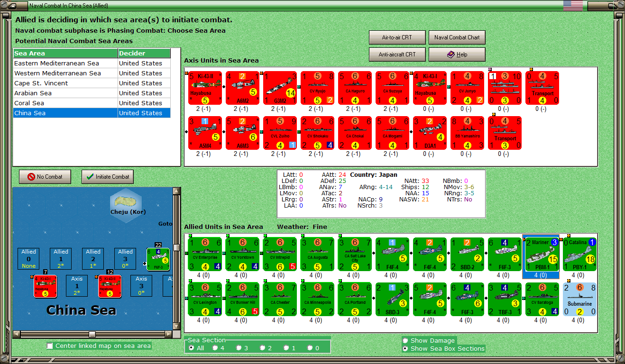The height and width of the screenshot is (364, 625).
Task: Open the Anti-aircraft CRT chart
Action: [397, 55]
